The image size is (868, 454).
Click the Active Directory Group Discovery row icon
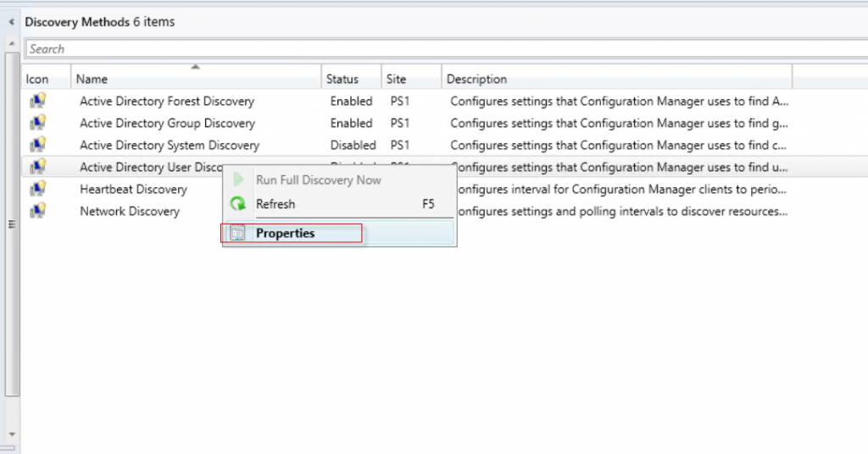(37, 123)
